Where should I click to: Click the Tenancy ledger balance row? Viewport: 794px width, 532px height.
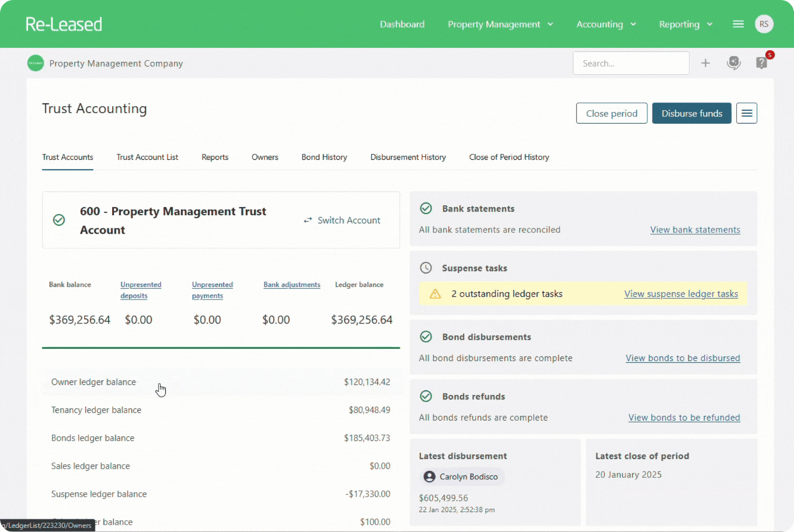(221, 410)
